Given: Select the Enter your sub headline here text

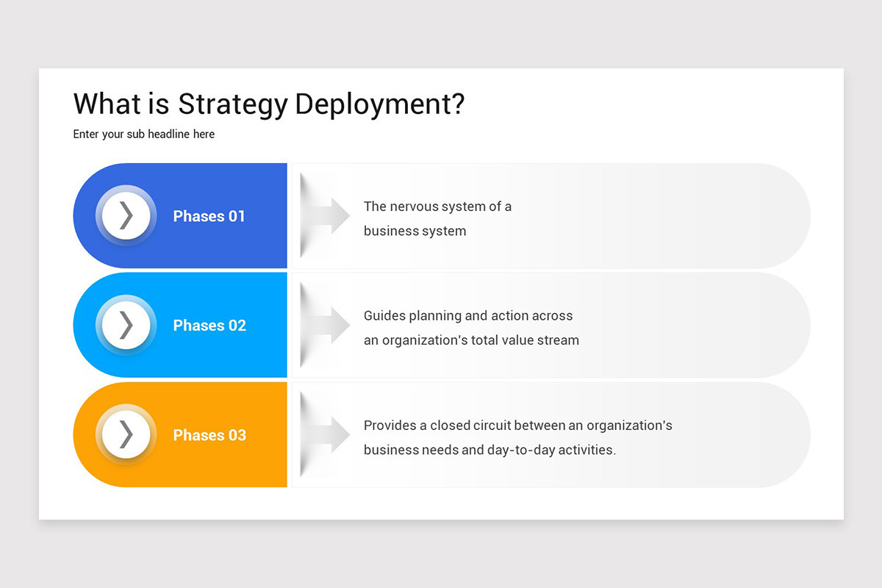Looking at the screenshot, I should tap(143, 134).
